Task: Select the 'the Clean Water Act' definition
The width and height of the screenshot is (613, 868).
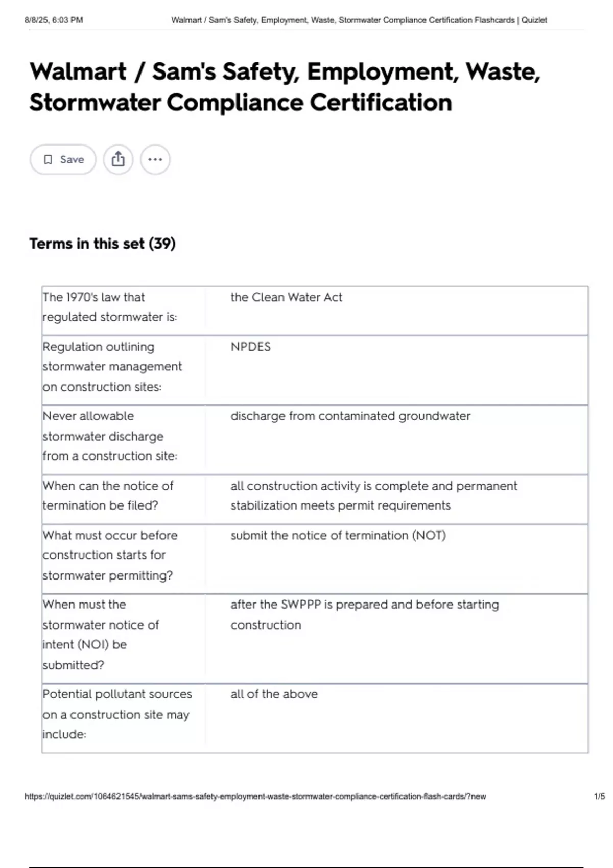Action: point(286,297)
